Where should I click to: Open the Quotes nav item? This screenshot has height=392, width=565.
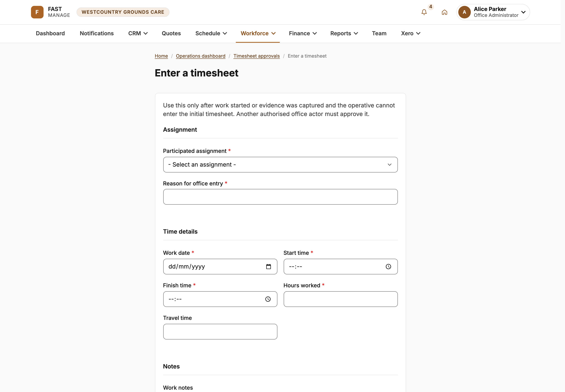point(171,33)
